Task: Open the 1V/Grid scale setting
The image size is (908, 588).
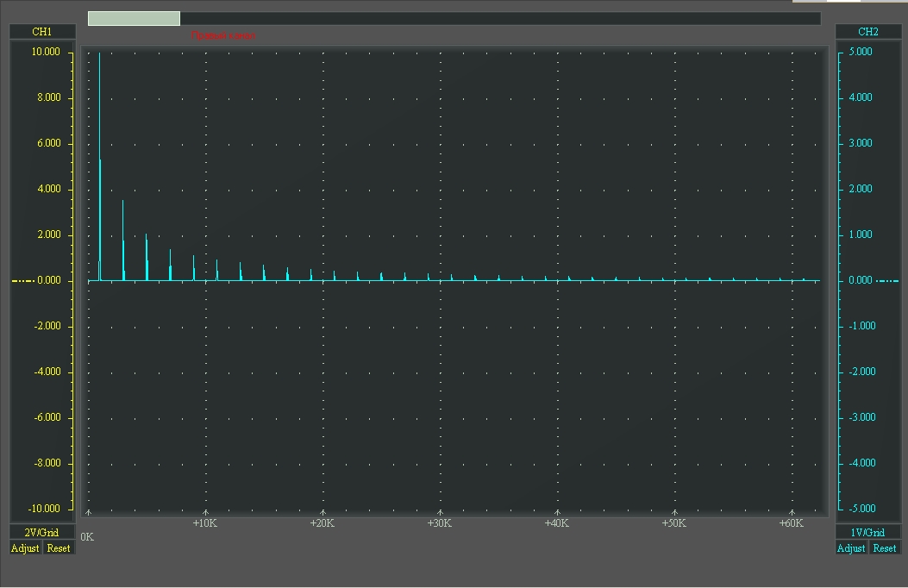Action: click(x=868, y=533)
